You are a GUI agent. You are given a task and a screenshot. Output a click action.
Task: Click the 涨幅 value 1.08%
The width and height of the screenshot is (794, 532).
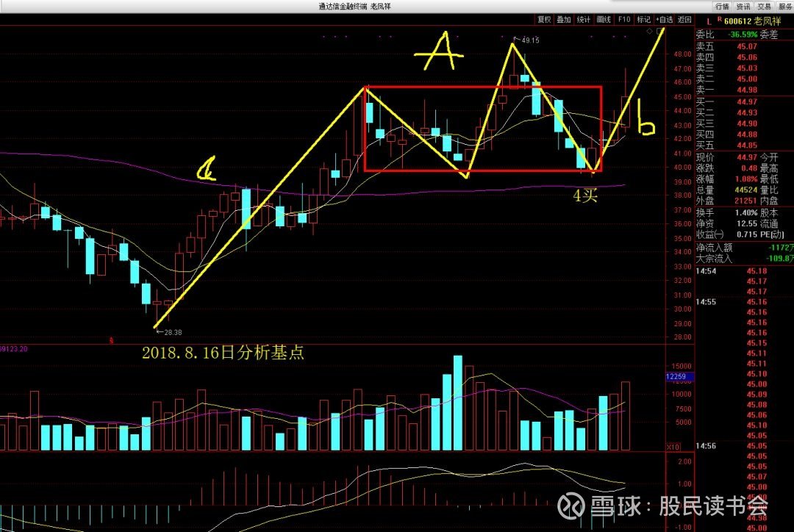747,179
